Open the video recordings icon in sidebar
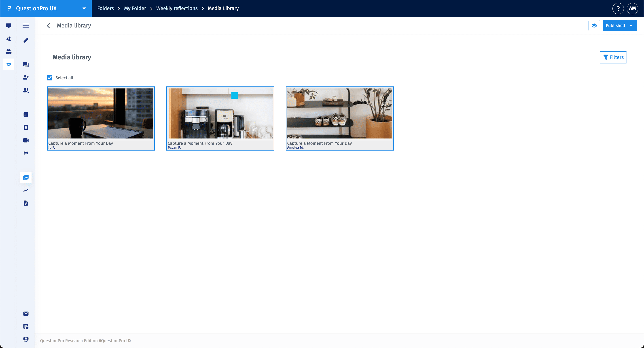Image resolution: width=644 pixels, height=348 pixels. tap(26, 140)
